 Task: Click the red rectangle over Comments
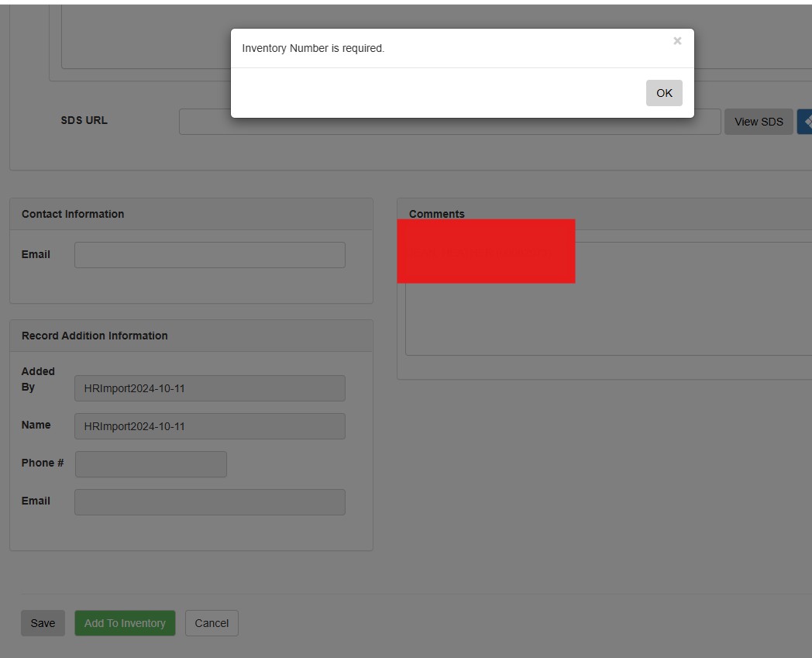pos(486,251)
